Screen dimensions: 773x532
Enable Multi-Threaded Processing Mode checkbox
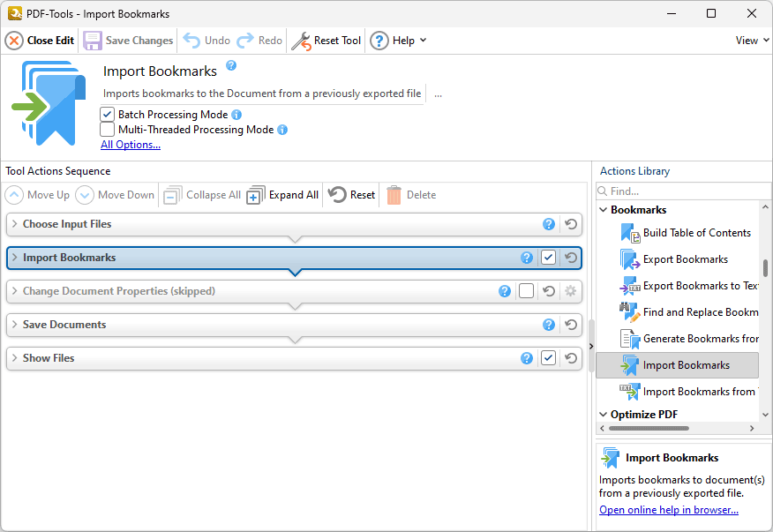[x=107, y=130]
